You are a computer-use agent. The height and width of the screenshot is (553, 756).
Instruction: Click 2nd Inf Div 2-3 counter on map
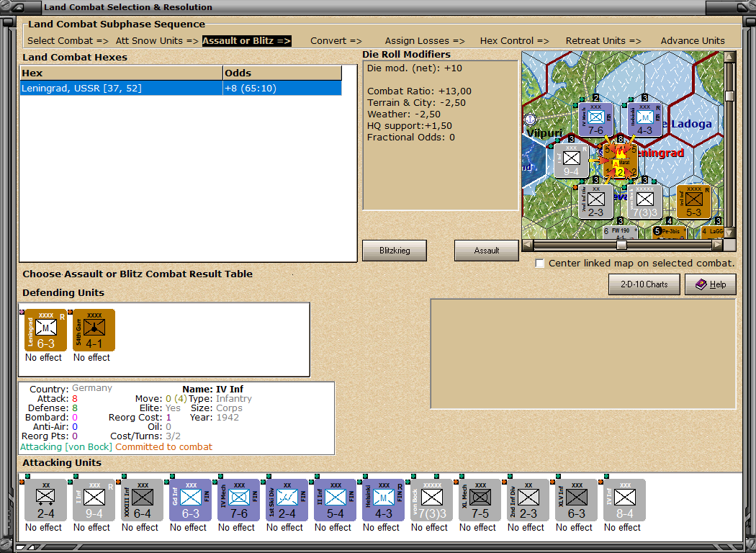(596, 202)
